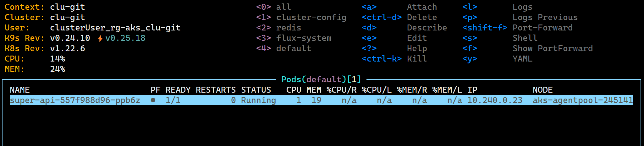Click the Attach command hint

[422, 7]
